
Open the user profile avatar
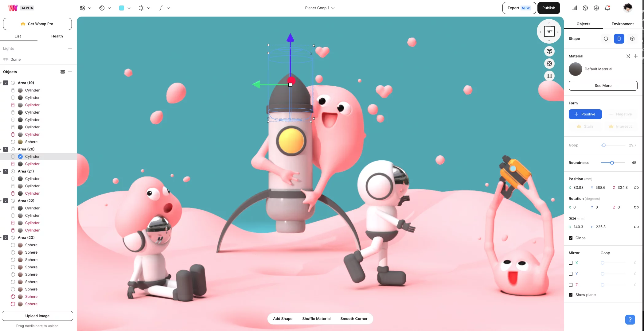(x=628, y=8)
